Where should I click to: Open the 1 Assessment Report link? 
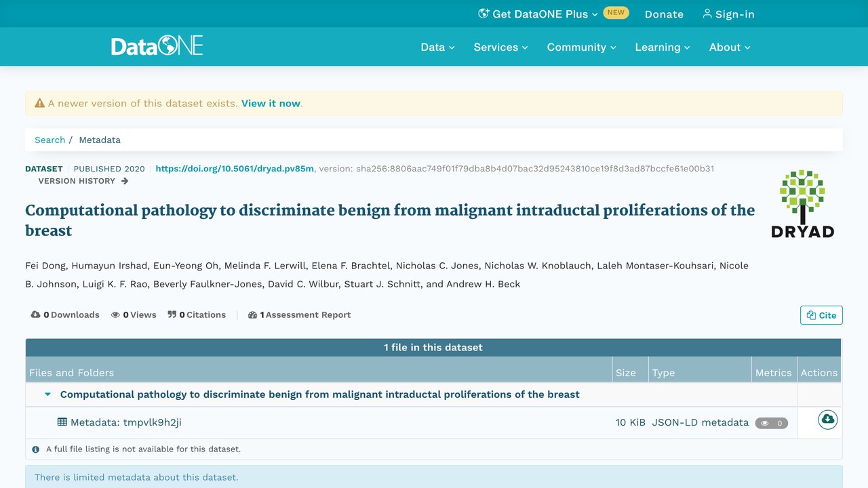point(300,314)
